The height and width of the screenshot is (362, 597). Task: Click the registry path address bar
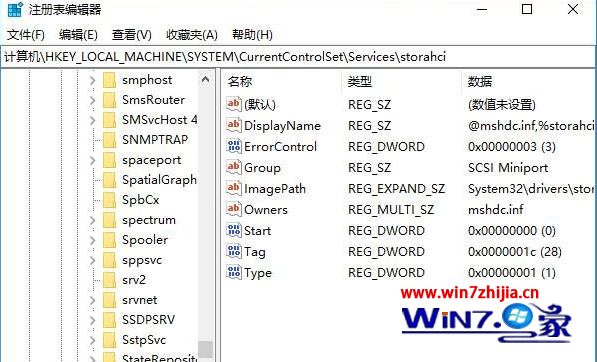click(298, 57)
